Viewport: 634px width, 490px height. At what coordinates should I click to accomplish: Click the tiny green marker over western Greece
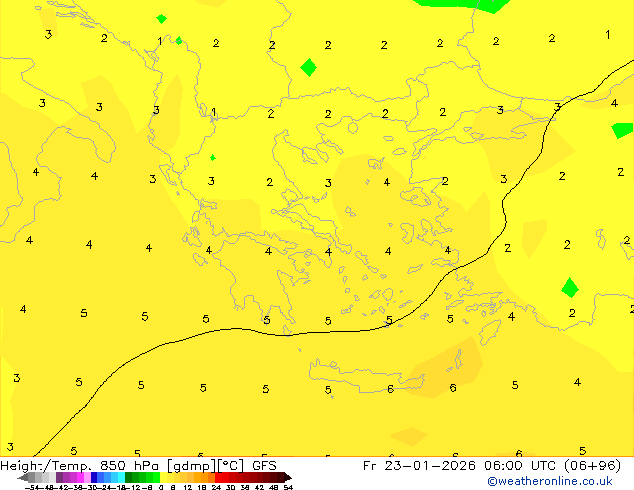click(x=212, y=157)
